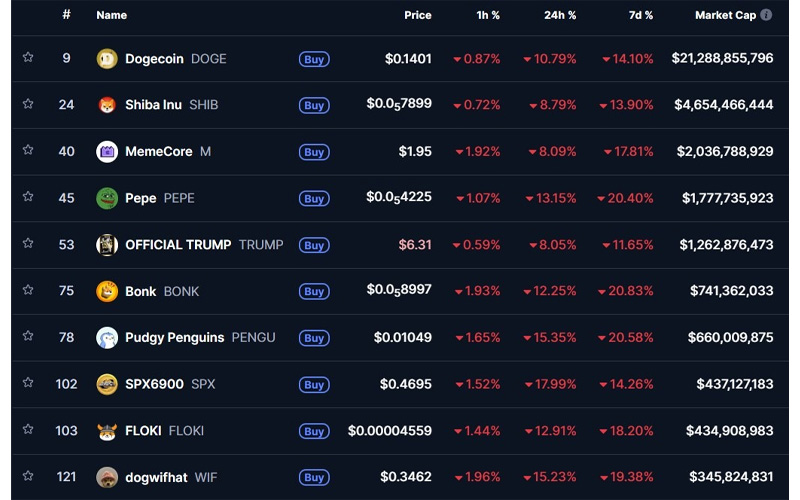Click the Bonk coin logo icon
The width and height of the screenshot is (800, 500).
click(107, 291)
